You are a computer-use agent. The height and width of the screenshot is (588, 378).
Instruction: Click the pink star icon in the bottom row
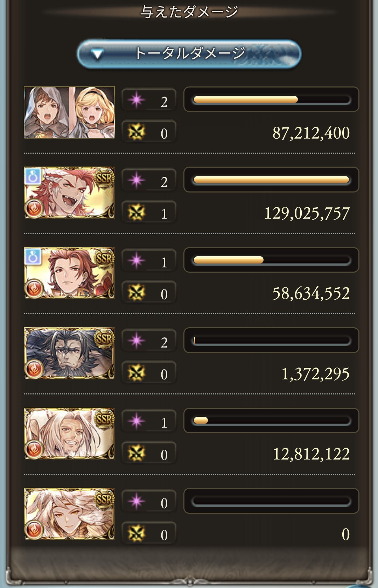(x=136, y=502)
